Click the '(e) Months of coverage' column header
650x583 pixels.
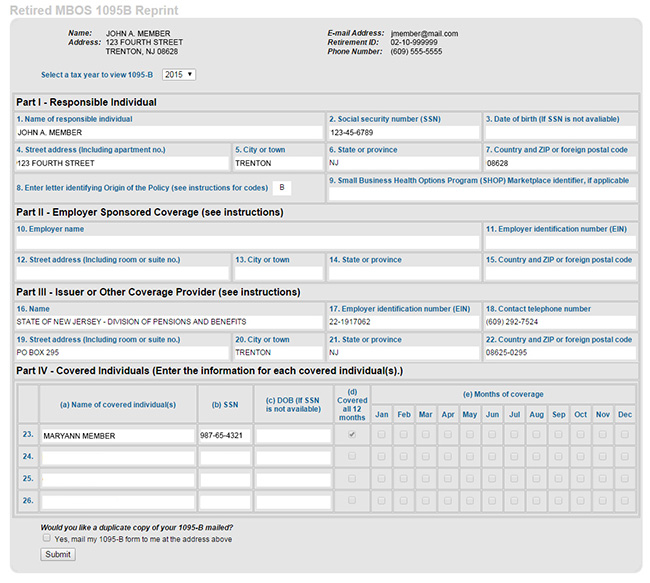coord(503,394)
